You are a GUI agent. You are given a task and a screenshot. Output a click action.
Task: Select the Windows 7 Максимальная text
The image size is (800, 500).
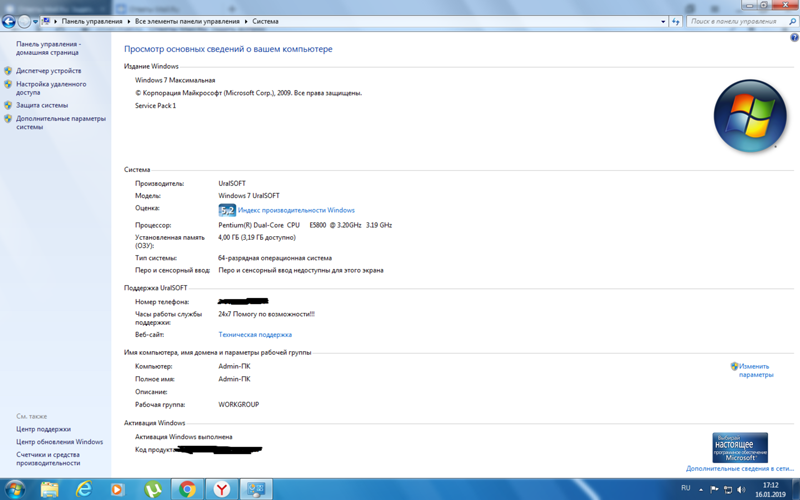point(175,80)
